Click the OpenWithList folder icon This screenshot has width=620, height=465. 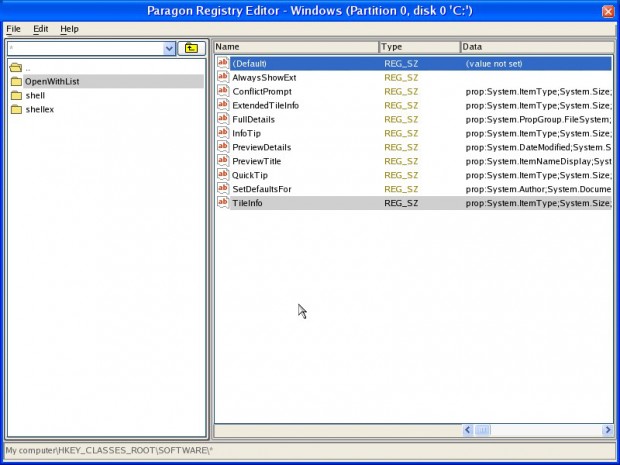pos(16,81)
